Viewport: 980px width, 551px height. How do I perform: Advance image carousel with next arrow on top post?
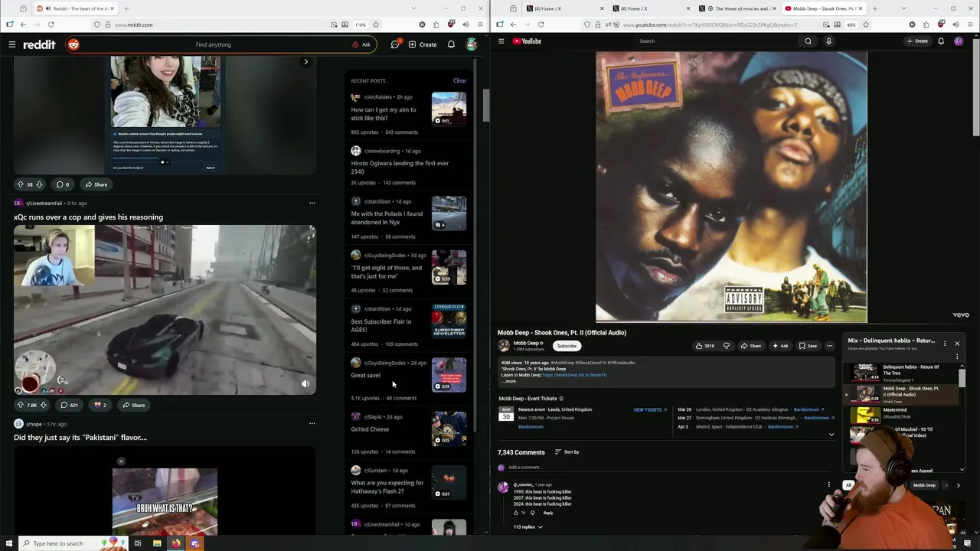(x=305, y=62)
